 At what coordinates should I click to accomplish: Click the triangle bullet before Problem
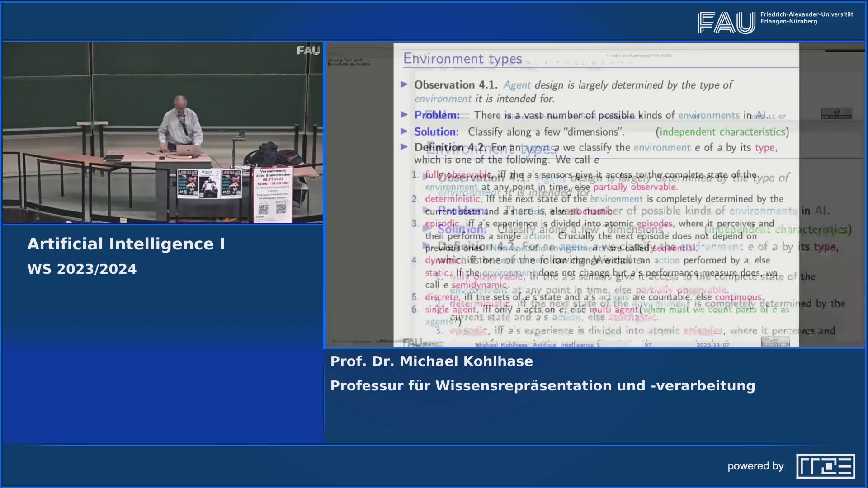[404, 115]
